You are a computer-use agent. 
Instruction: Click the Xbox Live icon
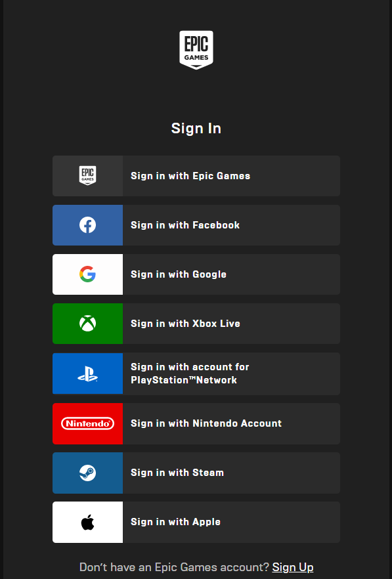(87, 323)
